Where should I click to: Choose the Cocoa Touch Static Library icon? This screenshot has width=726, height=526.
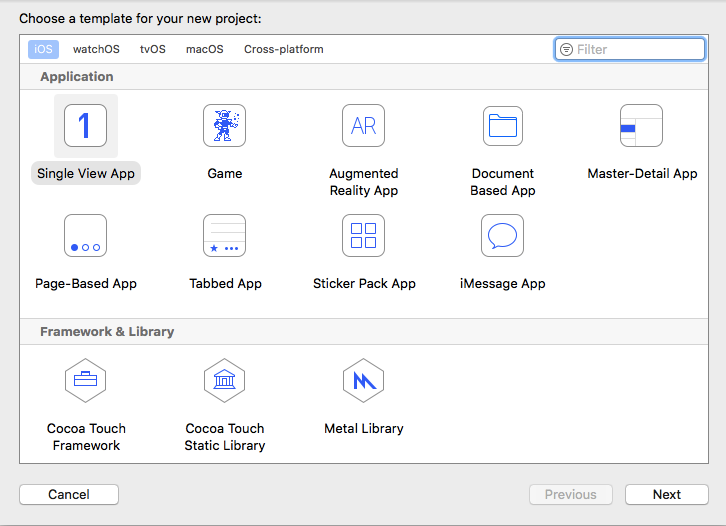pos(225,381)
